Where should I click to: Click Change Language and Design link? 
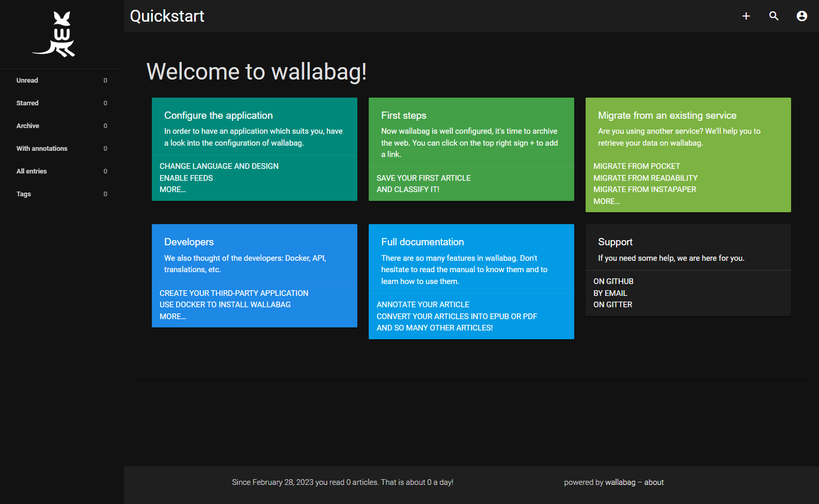[219, 166]
